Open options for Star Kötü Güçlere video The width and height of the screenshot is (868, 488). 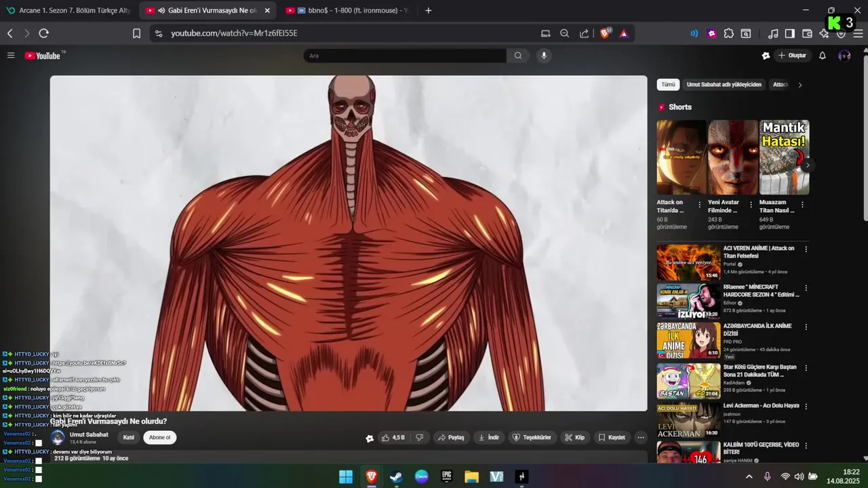tap(806, 368)
